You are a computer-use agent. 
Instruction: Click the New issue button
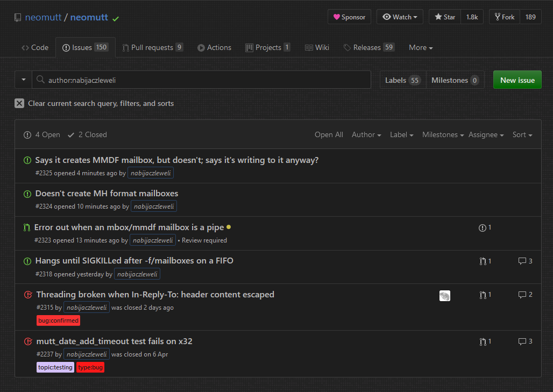click(x=517, y=80)
